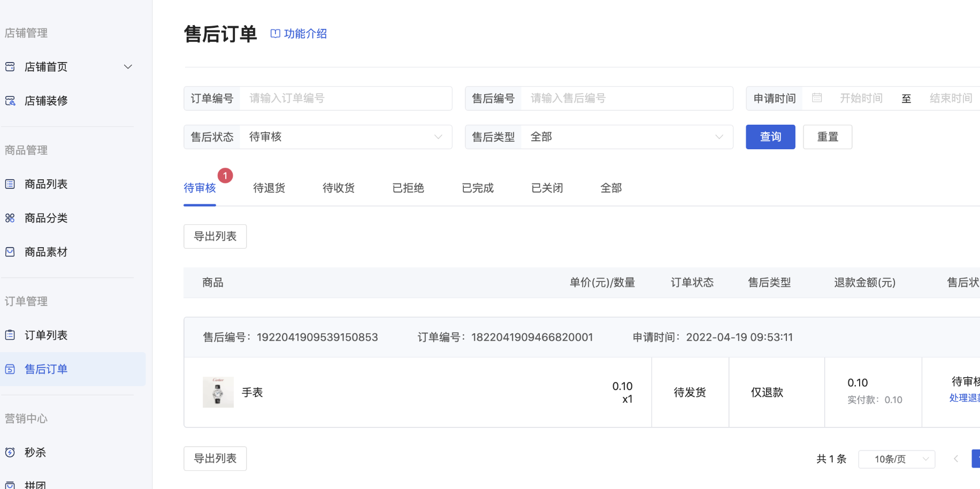
Task: Go to previous page arrow
Action: [956, 459]
